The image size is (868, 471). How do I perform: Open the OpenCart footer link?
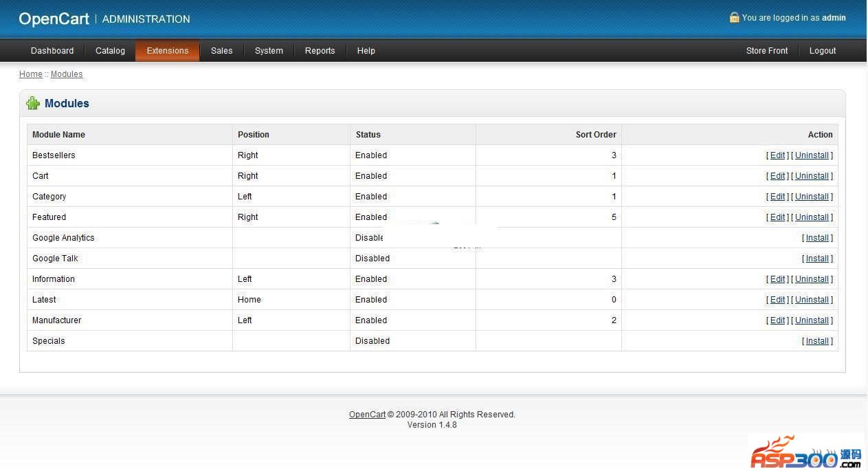point(367,415)
